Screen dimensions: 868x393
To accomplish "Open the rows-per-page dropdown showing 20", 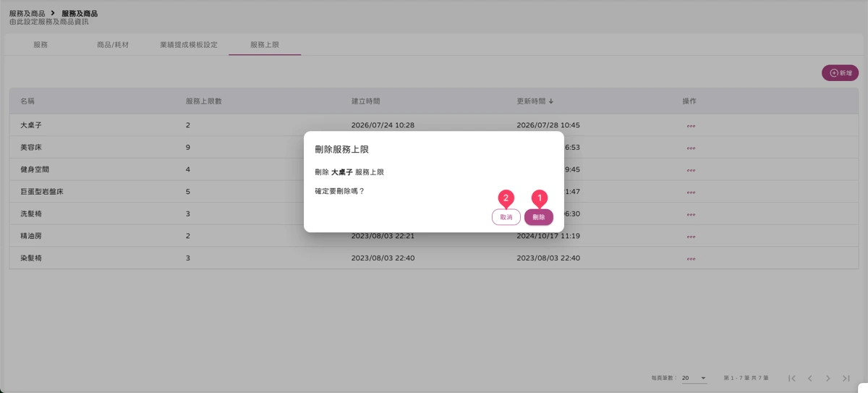I will coord(694,378).
